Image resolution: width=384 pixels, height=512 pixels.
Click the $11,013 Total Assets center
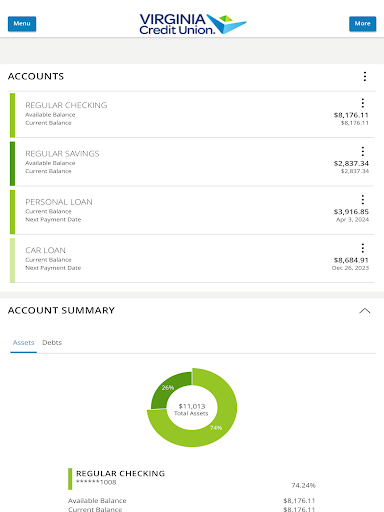click(192, 409)
